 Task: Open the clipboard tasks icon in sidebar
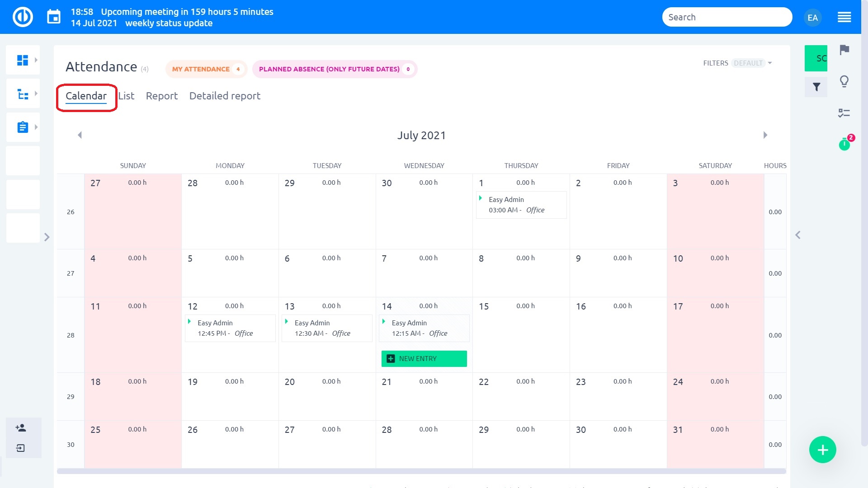coord(23,127)
